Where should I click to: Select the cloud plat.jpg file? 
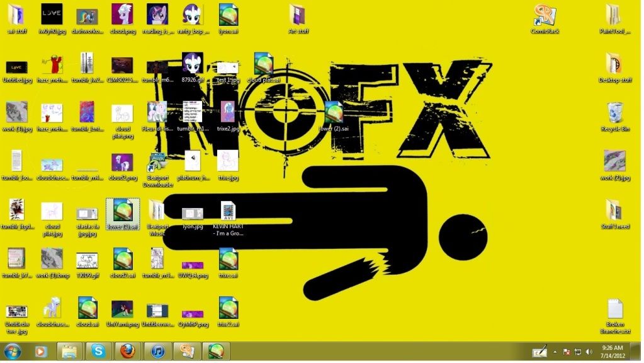point(52,219)
